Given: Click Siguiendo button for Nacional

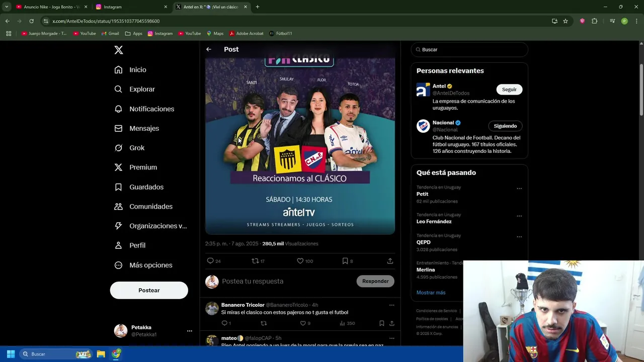Looking at the screenshot, I should click(x=505, y=126).
